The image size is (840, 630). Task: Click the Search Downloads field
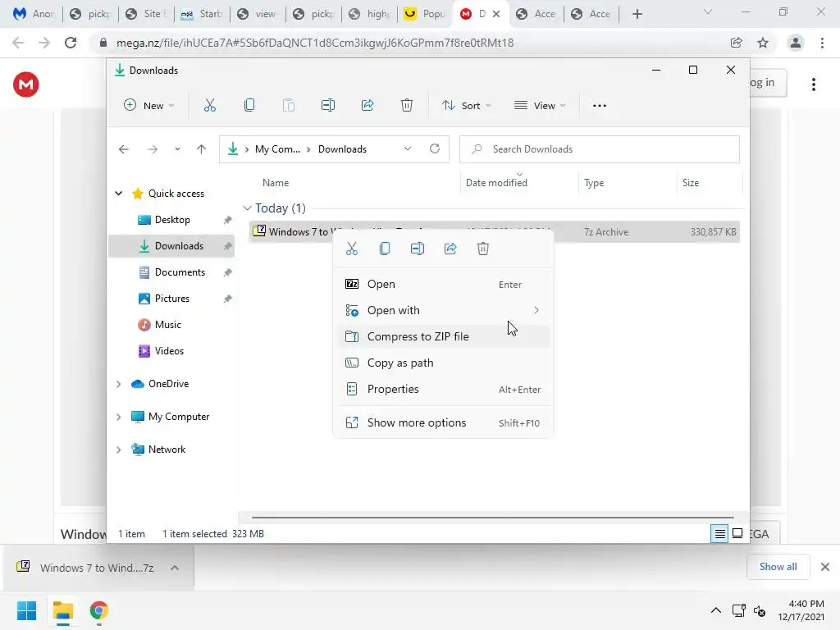(x=600, y=149)
